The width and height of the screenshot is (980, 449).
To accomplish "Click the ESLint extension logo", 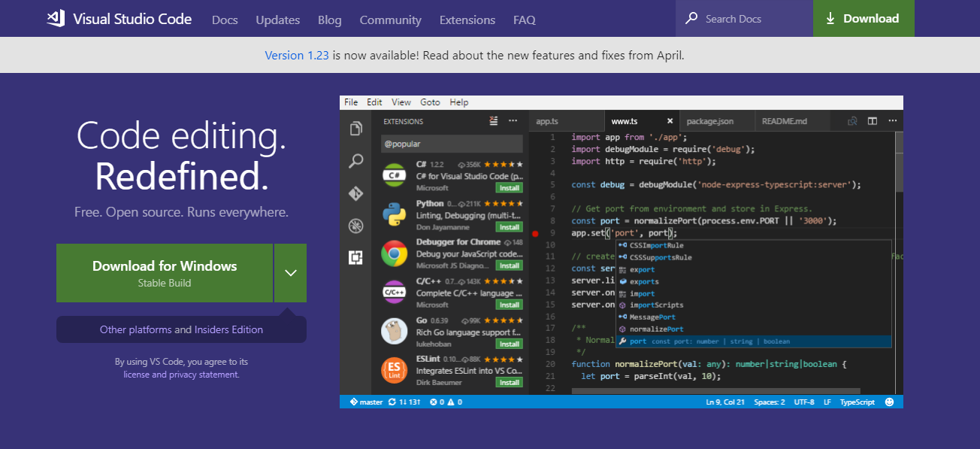I will (395, 370).
